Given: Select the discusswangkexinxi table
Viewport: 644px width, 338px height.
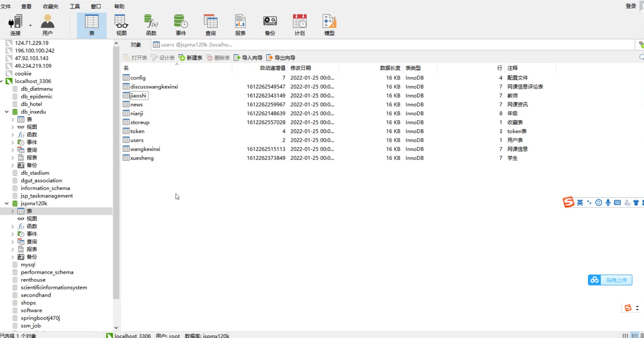Looking at the screenshot, I should click(154, 87).
